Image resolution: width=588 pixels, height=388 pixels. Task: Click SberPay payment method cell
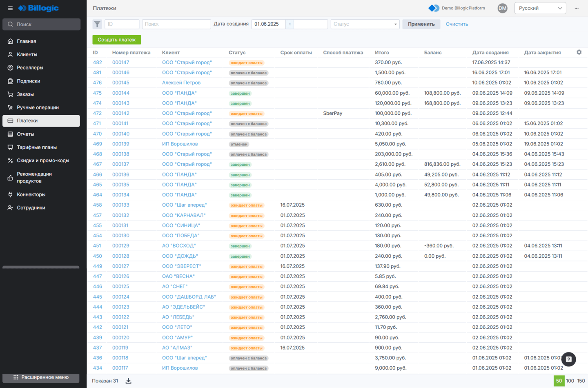point(332,113)
